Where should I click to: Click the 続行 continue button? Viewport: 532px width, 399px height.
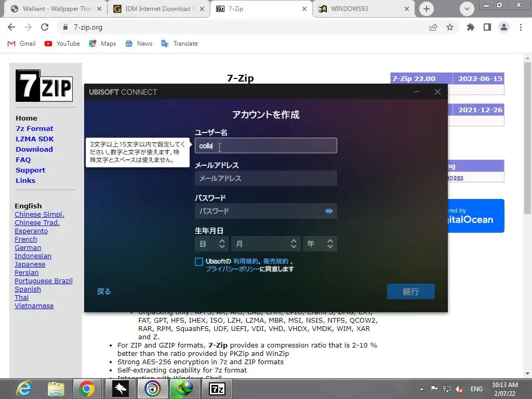[x=410, y=291]
